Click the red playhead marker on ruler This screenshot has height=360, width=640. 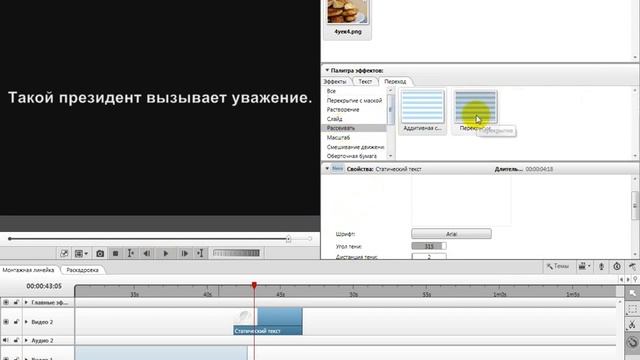click(x=254, y=285)
